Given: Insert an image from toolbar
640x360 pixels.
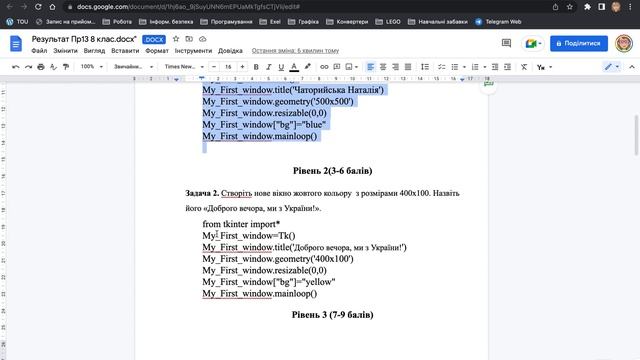Looking at the screenshot, I should (x=351, y=67).
